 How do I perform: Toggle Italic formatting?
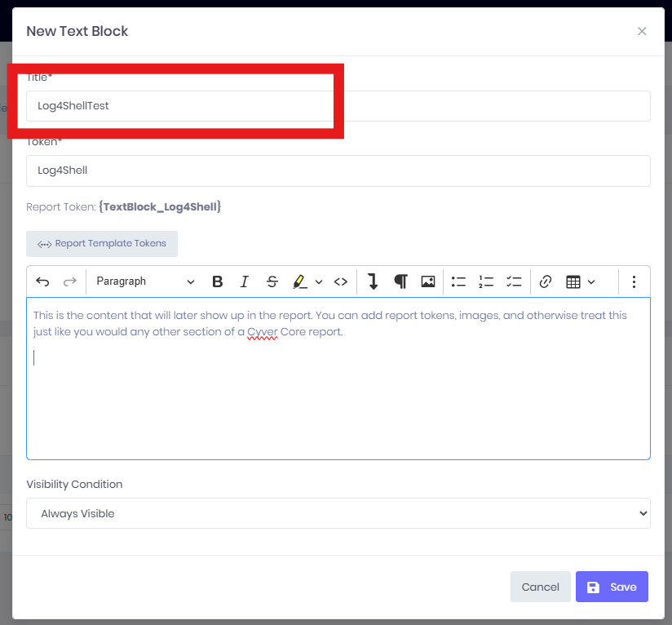(245, 281)
